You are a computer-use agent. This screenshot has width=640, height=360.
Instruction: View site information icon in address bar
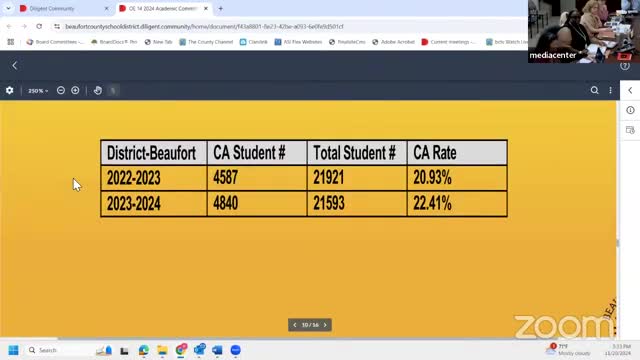coord(57,26)
